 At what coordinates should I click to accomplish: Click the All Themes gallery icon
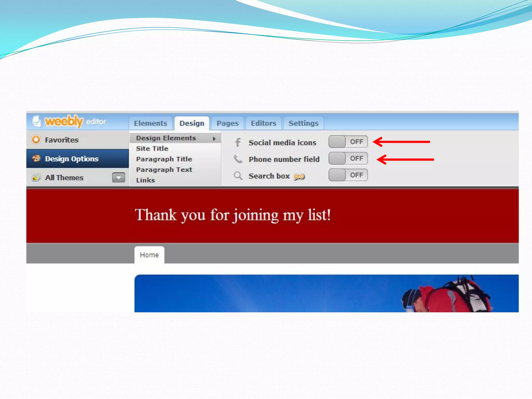(36, 178)
